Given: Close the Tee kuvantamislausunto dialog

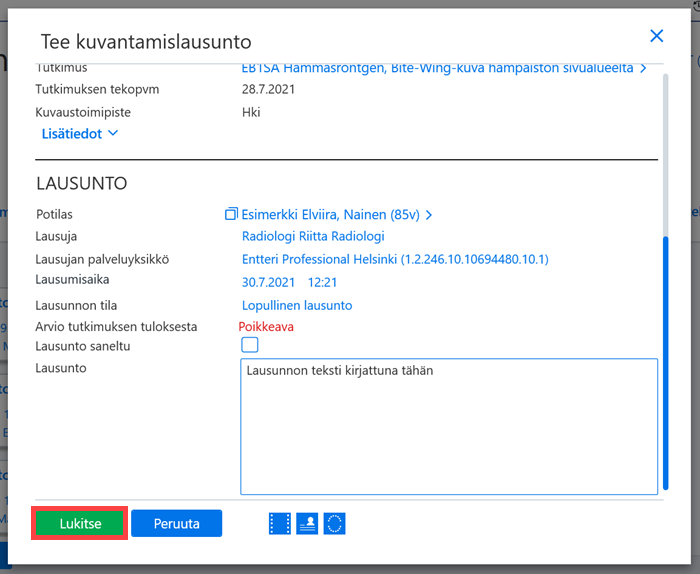Looking at the screenshot, I should coord(656,36).
